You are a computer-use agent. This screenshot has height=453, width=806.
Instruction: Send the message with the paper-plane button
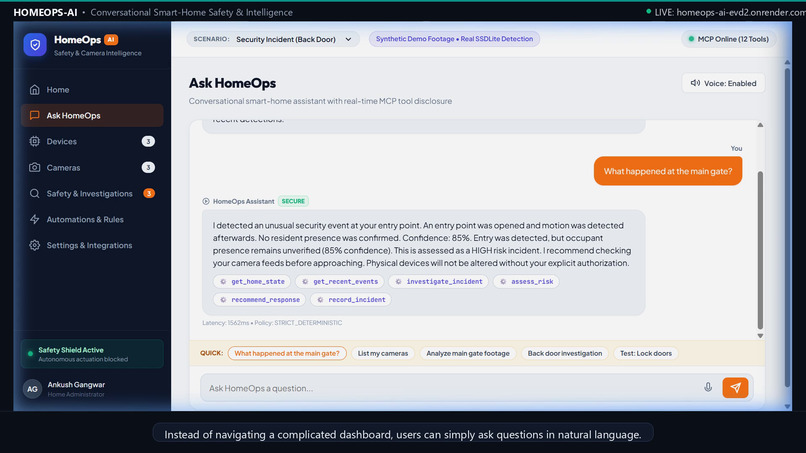[735, 388]
